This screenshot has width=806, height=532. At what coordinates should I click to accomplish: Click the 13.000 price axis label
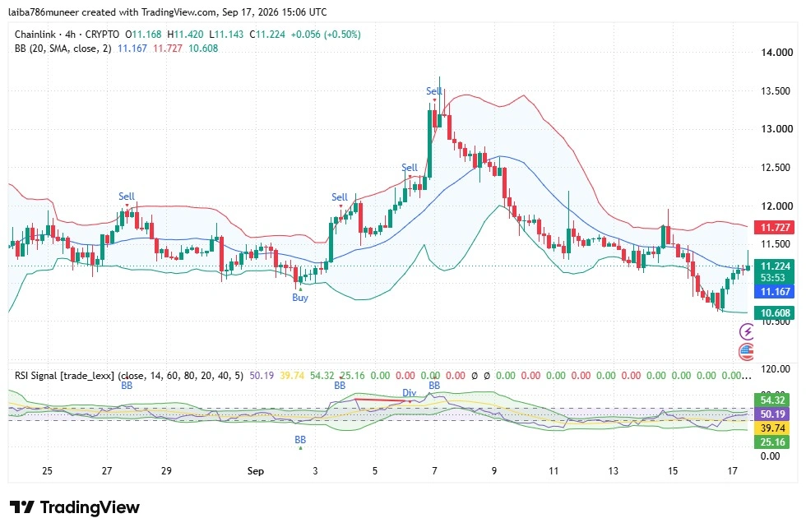(776, 129)
